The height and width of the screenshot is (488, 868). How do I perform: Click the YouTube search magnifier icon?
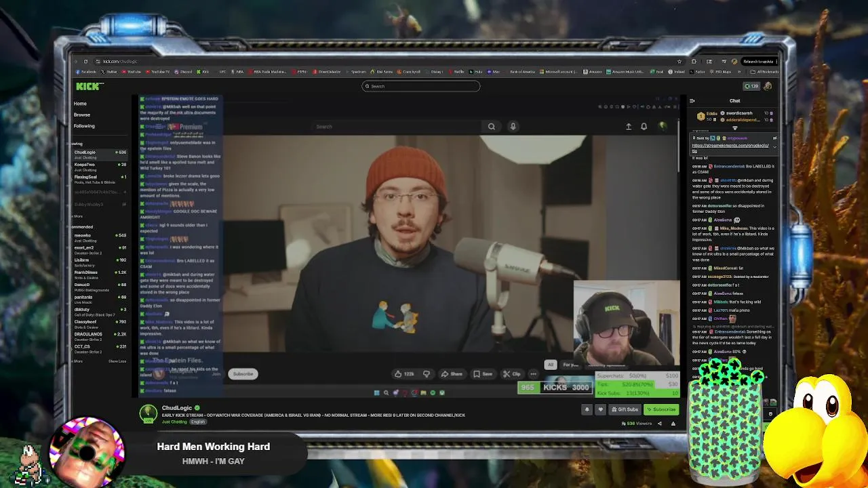(492, 127)
